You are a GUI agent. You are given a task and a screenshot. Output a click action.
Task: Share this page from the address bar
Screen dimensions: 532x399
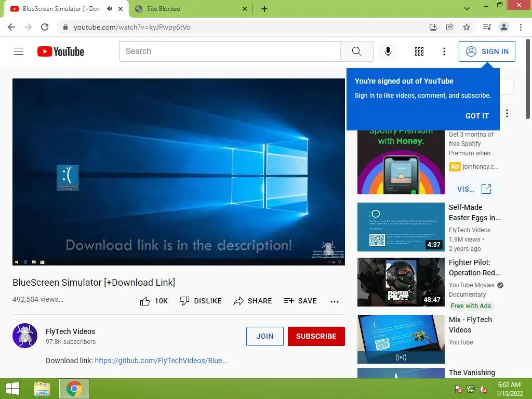pyautogui.click(x=450, y=27)
